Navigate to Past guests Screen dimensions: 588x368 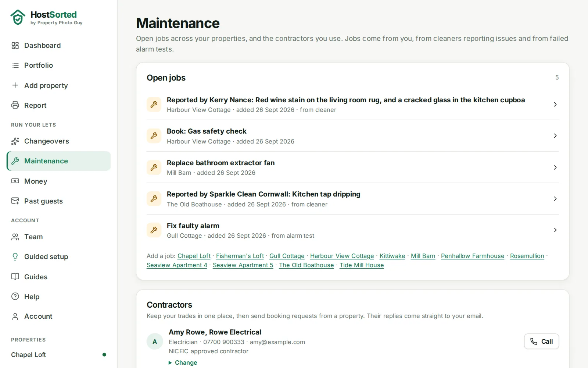pyautogui.click(x=59, y=201)
